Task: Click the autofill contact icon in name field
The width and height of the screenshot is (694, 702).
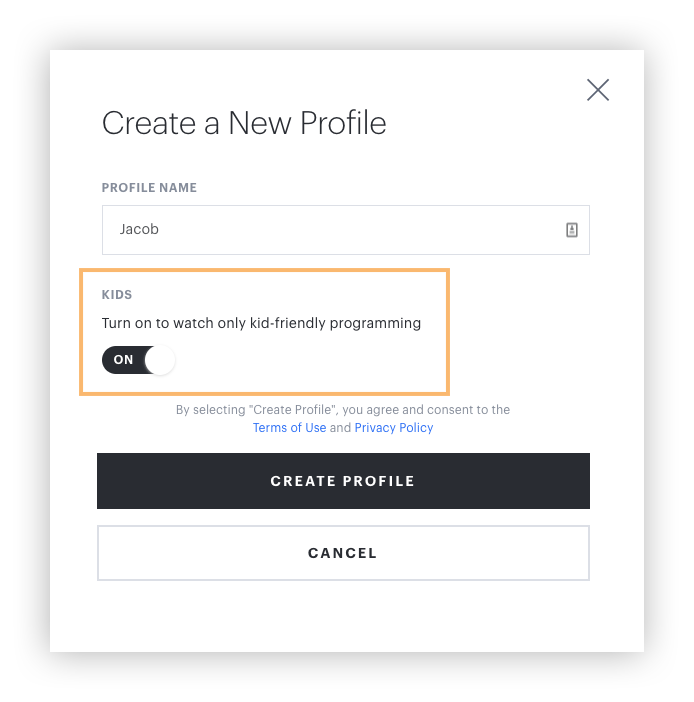Action: click(x=572, y=230)
